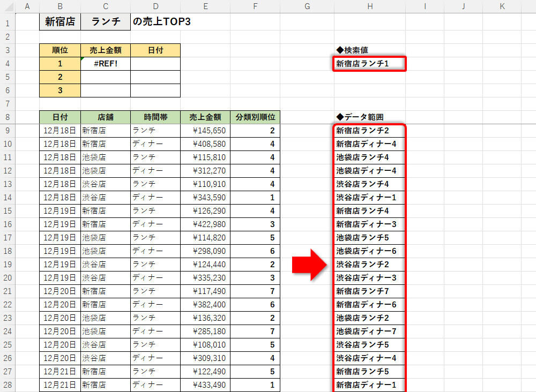Select the amount ¥124,440
This screenshot has height=392, width=536.
(205, 265)
